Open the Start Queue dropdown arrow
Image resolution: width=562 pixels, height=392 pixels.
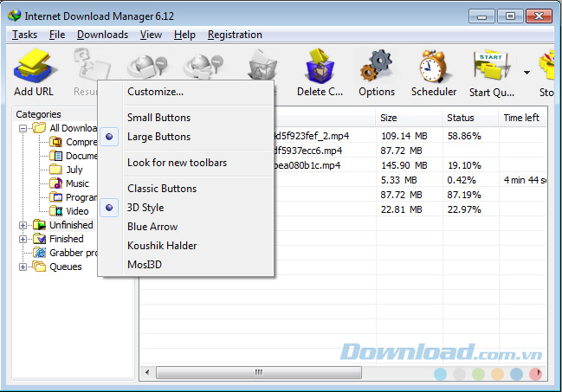pyautogui.click(x=526, y=73)
